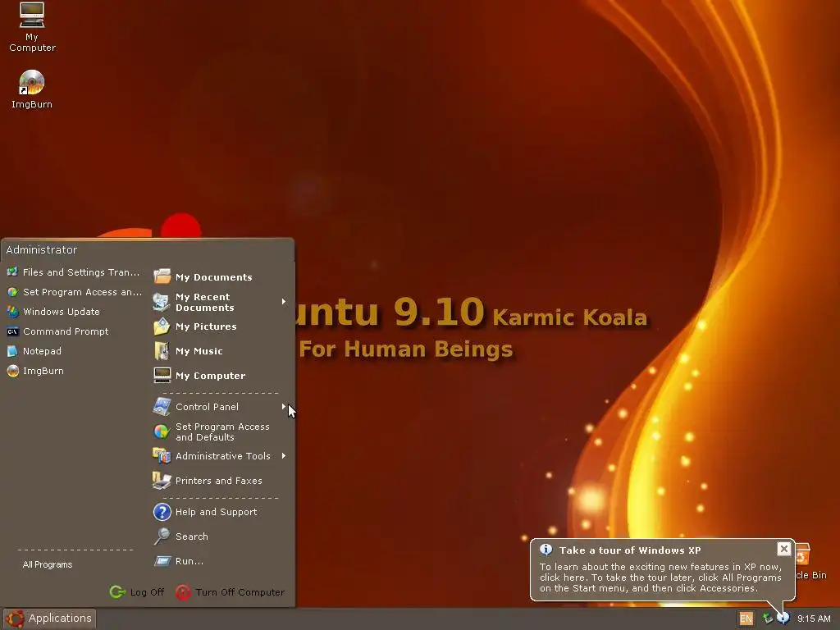840x630 pixels.
Task: Click the My Pictures icon
Action: (162, 326)
